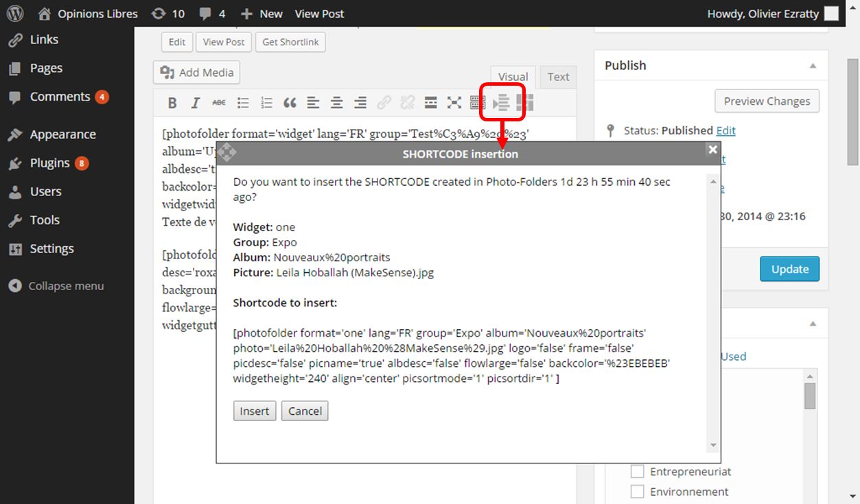Switch to the Text editor tab
Viewport: 860px width, 504px height.
click(x=558, y=77)
